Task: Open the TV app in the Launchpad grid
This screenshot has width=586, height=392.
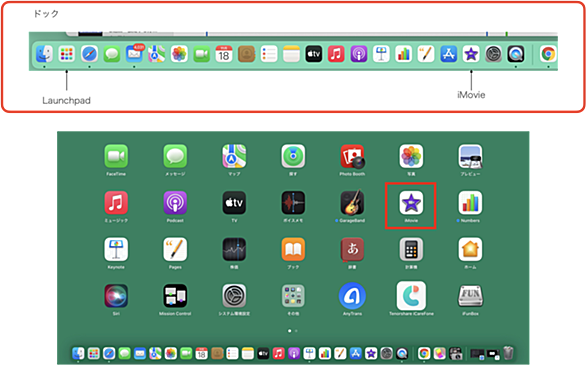Action: coord(234,203)
